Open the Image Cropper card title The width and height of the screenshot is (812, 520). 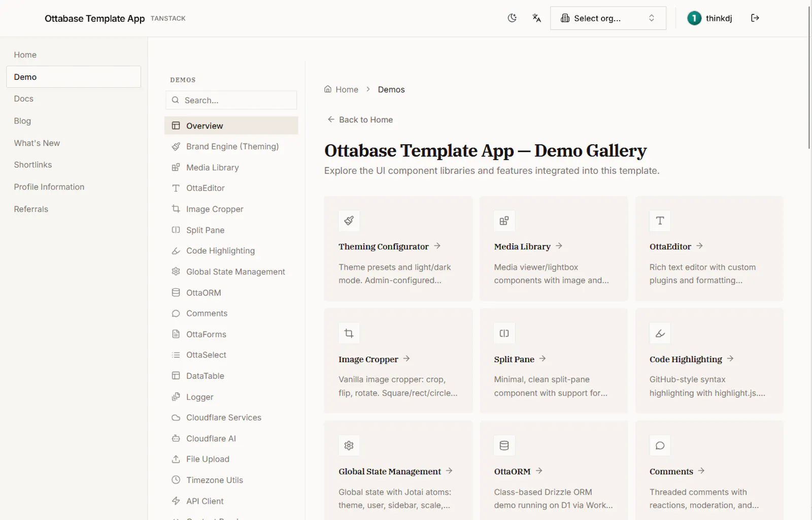368,359
